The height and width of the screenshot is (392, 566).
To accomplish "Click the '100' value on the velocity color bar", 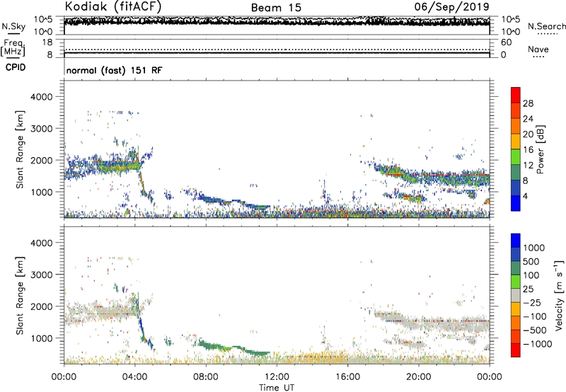I will tap(531, 275).
